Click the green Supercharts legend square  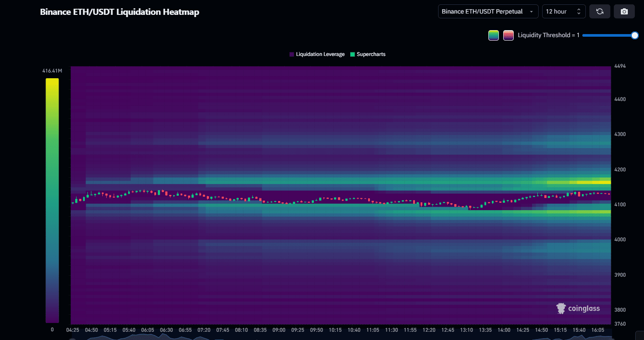pyautogui.click(x=352, y=55)
